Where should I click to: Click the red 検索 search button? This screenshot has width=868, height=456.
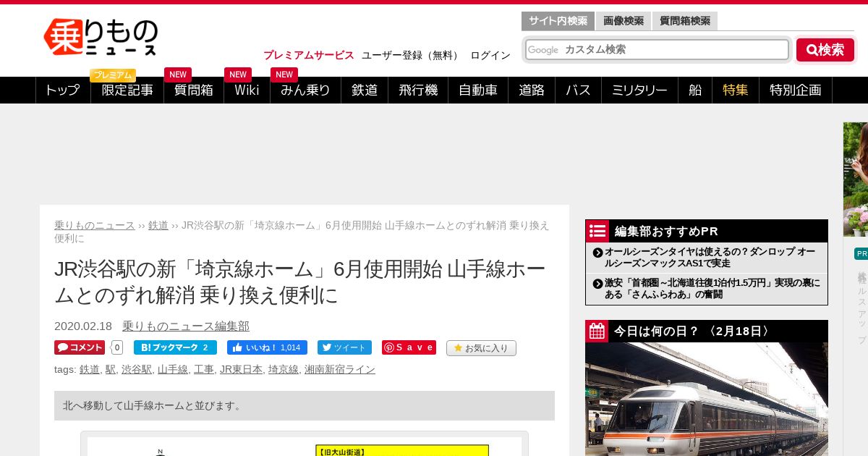pyautogui.click(x=825, y=50)
